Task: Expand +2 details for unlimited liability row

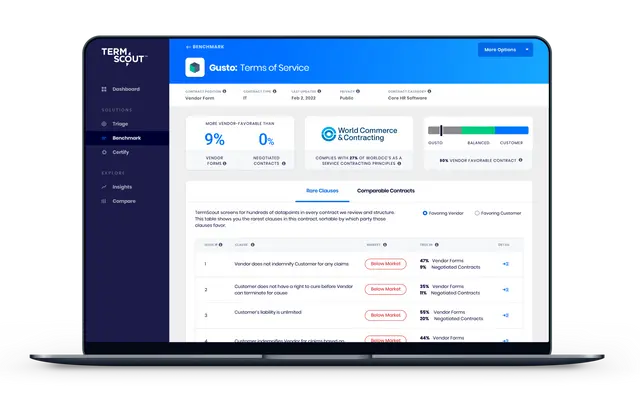Action: coord(505,316)
